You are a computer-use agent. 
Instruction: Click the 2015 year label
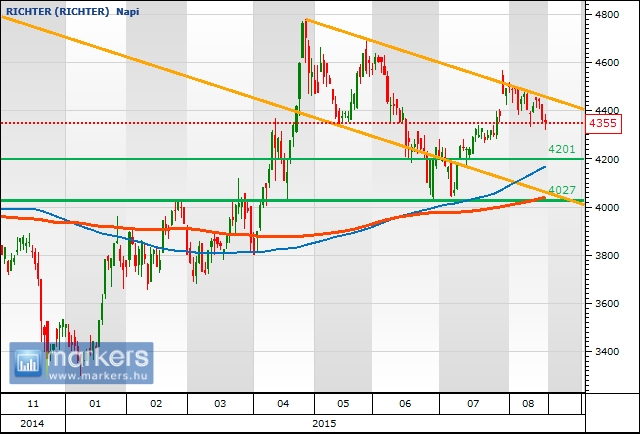324,423
